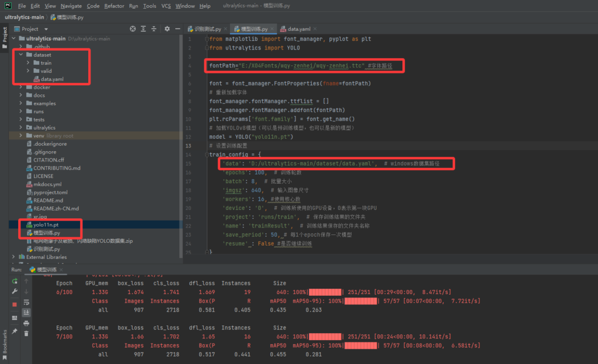Open the Run menu

click(x=134, y=6)
